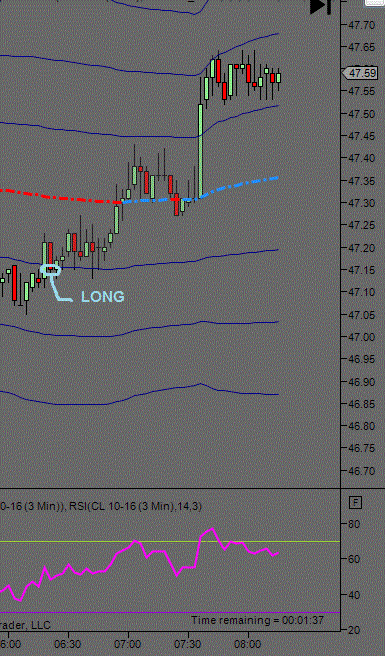
Task: Click the 47.10 price axis label
Action: [x=361, y=292]
